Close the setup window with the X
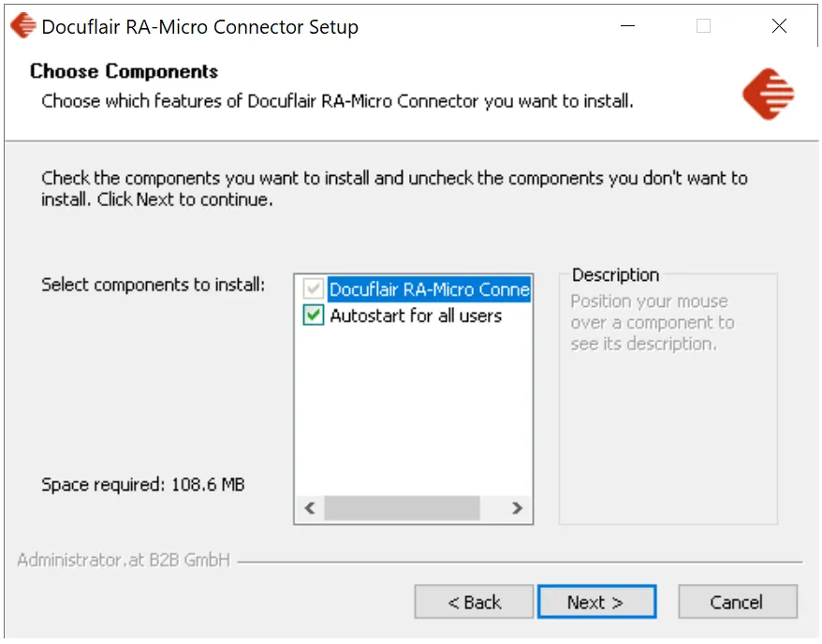 pyautogui.click(x=779, y=26)
